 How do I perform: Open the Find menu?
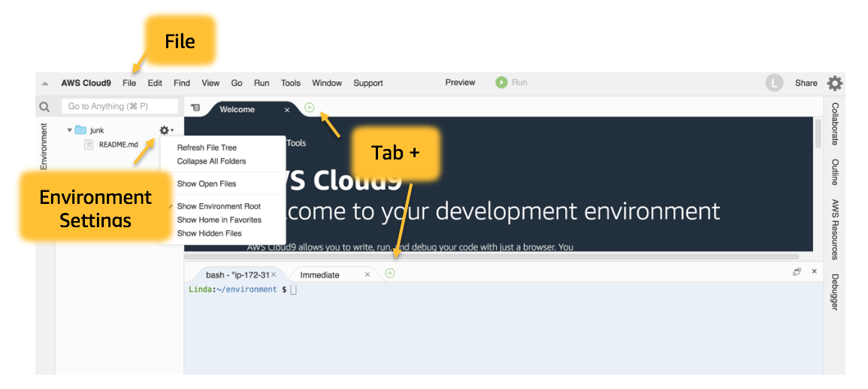point(182,83)
